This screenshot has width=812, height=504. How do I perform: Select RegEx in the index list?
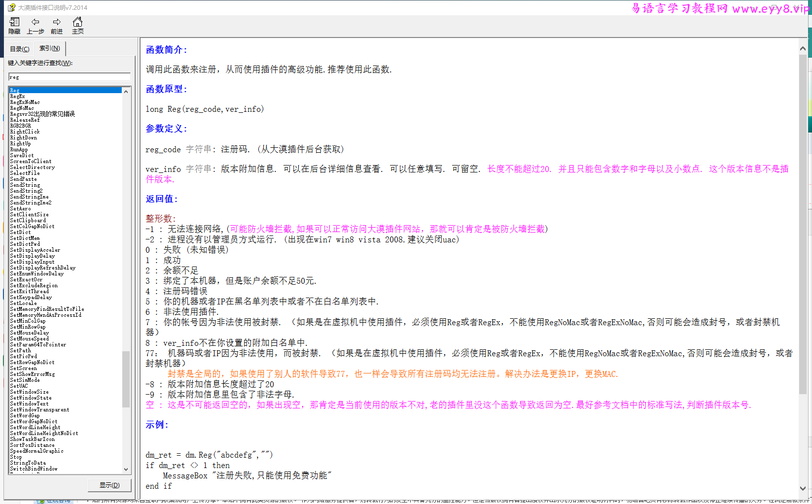(17, 96)
